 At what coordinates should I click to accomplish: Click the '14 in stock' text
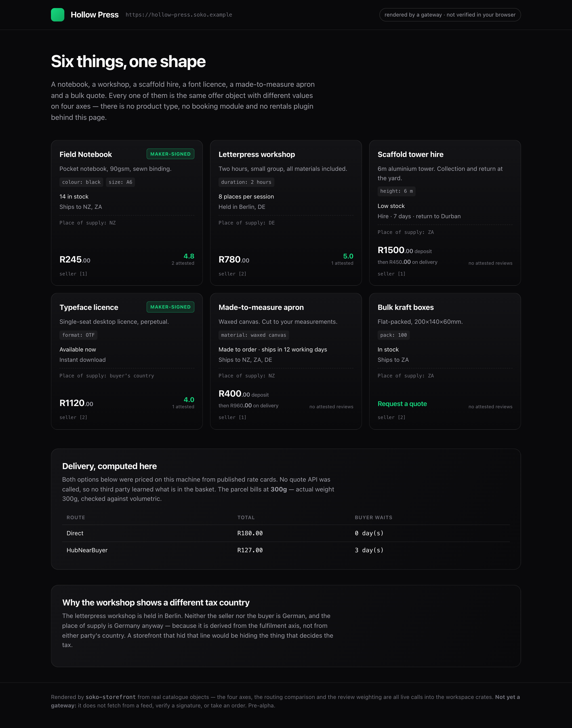[74, 196]
